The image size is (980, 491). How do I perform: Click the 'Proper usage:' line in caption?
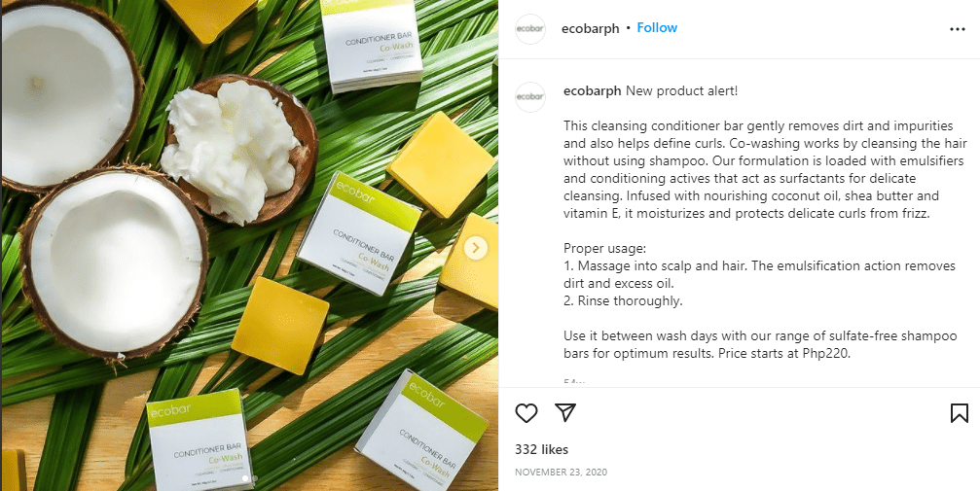[604, 249]
